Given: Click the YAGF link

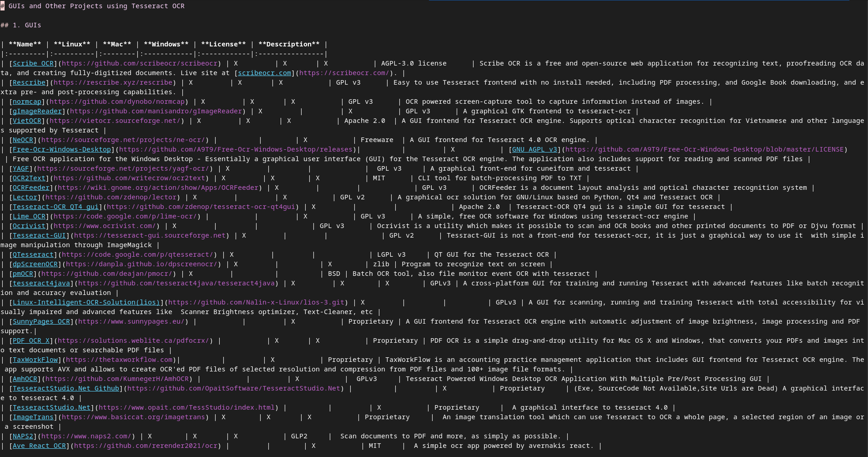Looking at the screenshot, I should pyautogui.click(x=21, y=168).
